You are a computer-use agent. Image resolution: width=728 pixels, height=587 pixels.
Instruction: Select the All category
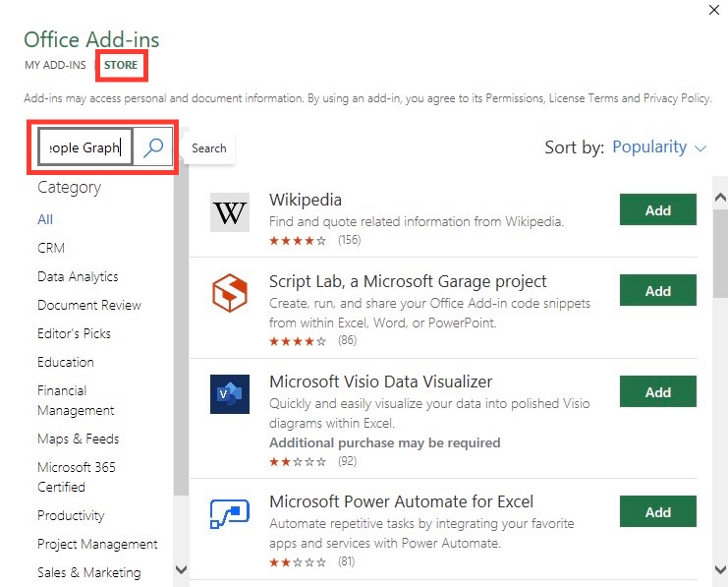point(45,219)
